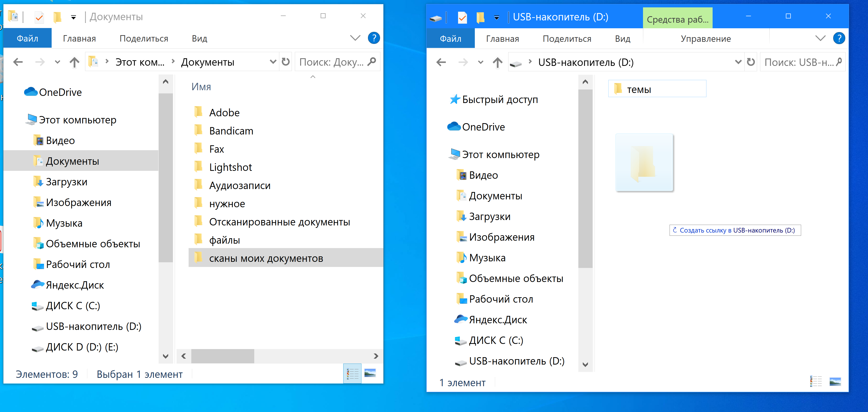868x412 pixels.
Task: Open quick access toolbar dropdown in Документы window
Action: tap(74, 17)
